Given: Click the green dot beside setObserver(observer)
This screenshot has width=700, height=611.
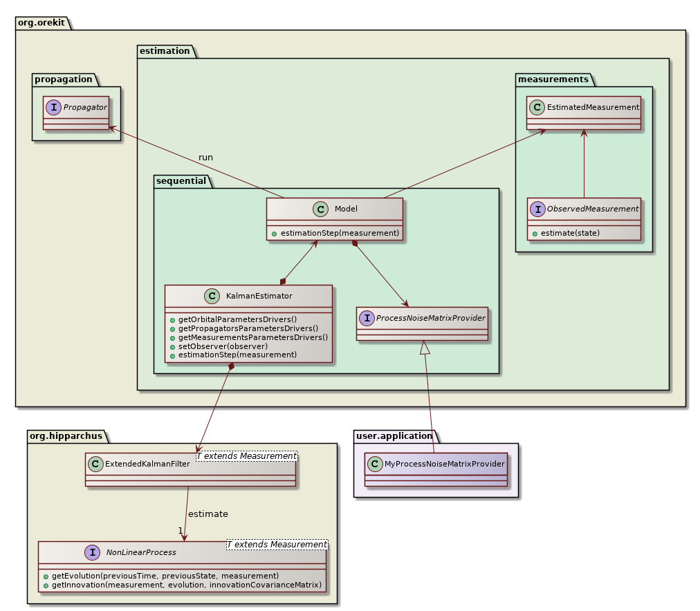Looking at the screenshot, I should pyautogui.click(x=171, y=346).
